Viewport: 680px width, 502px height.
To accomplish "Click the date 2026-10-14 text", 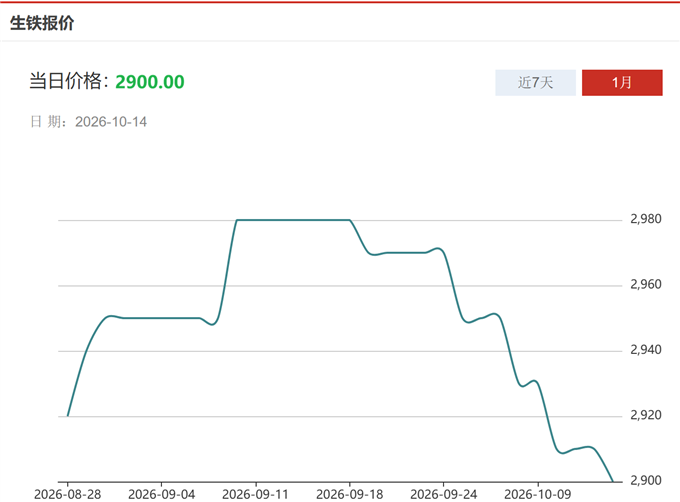I will click(x=111, y=122).
